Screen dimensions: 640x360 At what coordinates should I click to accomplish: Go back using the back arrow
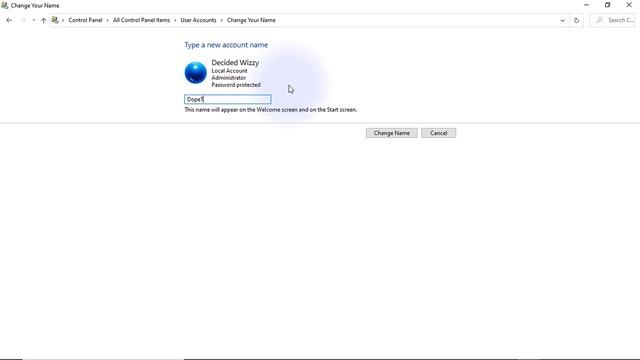9,20
